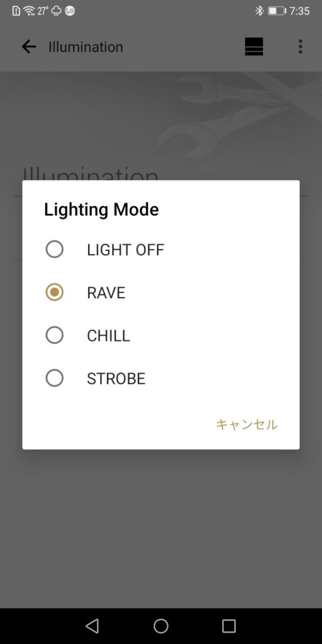Open the three-dot overflow menu
The width and height of the screenshot is (322, 644).
300,47
